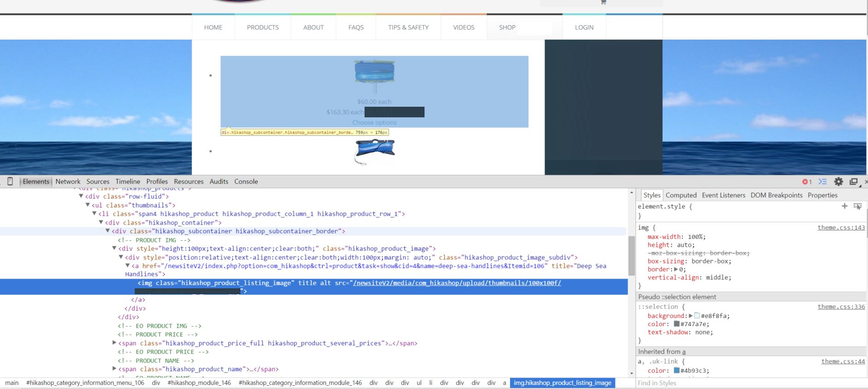The height and width of the screenshot is (389, 868).
Task: Select the 'main' breadcrumb item
Action: click(12, 383)
